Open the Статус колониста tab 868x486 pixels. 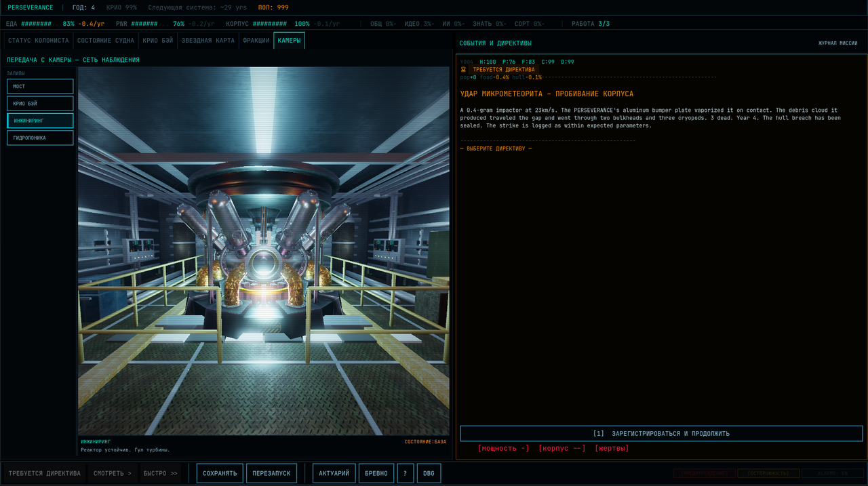click(x=39, y=41)
